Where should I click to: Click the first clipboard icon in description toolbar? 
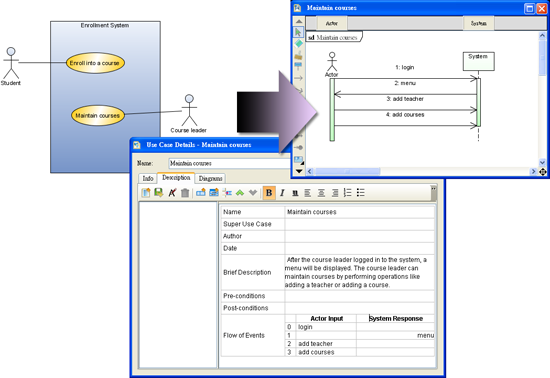146,193
